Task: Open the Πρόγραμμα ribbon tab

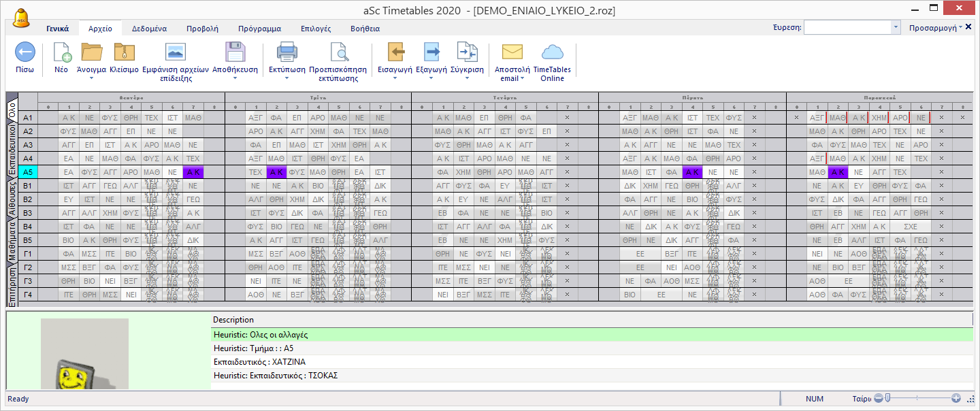Action: 259,29
